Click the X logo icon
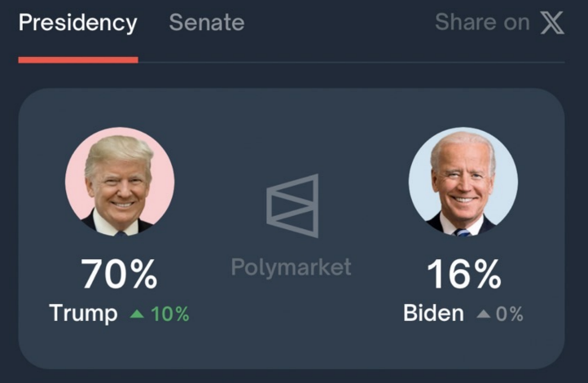Viewport: 588px width, 383px height. (x=552, y=23)
